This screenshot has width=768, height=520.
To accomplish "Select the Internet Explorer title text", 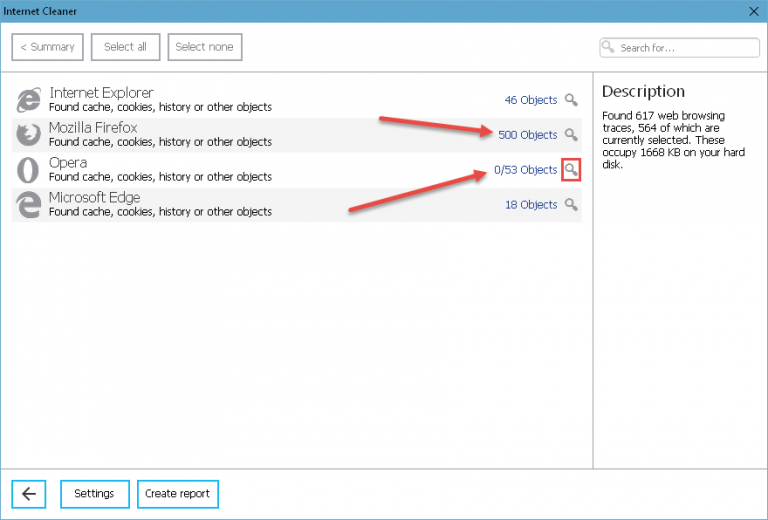I will tap(101, 93).
